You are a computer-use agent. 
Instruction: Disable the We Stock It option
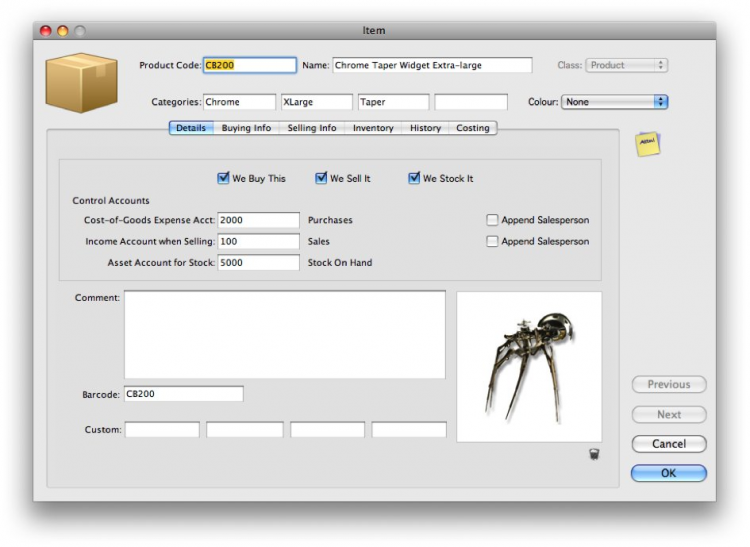(414, 179)
